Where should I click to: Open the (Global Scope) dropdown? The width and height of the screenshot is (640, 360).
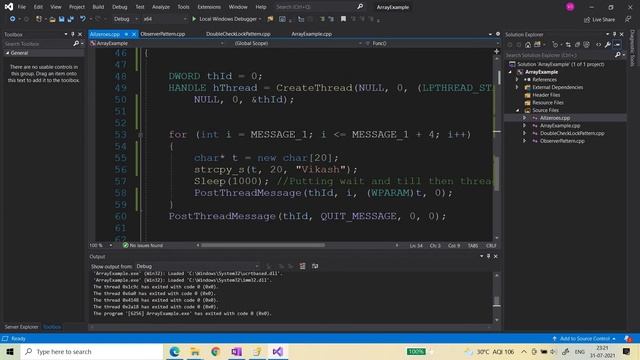pos(298,43)
